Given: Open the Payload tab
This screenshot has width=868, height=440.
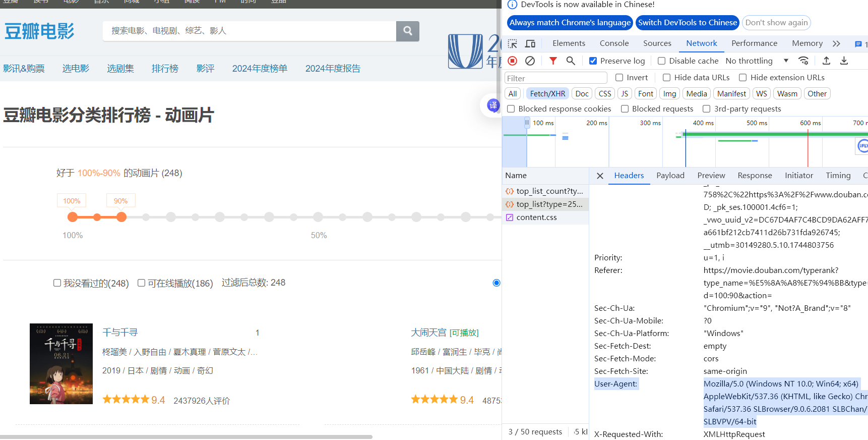Looking at the screenshot, I should [670, 176].
